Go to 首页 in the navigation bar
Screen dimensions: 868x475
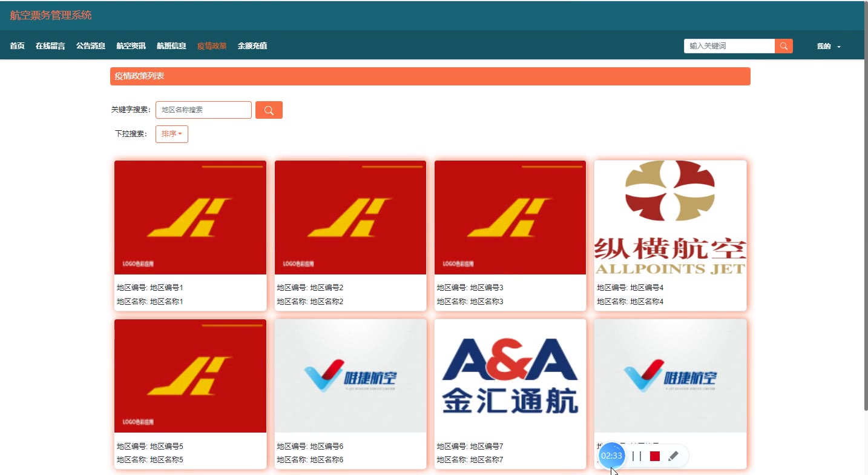(x=18, y=46)
